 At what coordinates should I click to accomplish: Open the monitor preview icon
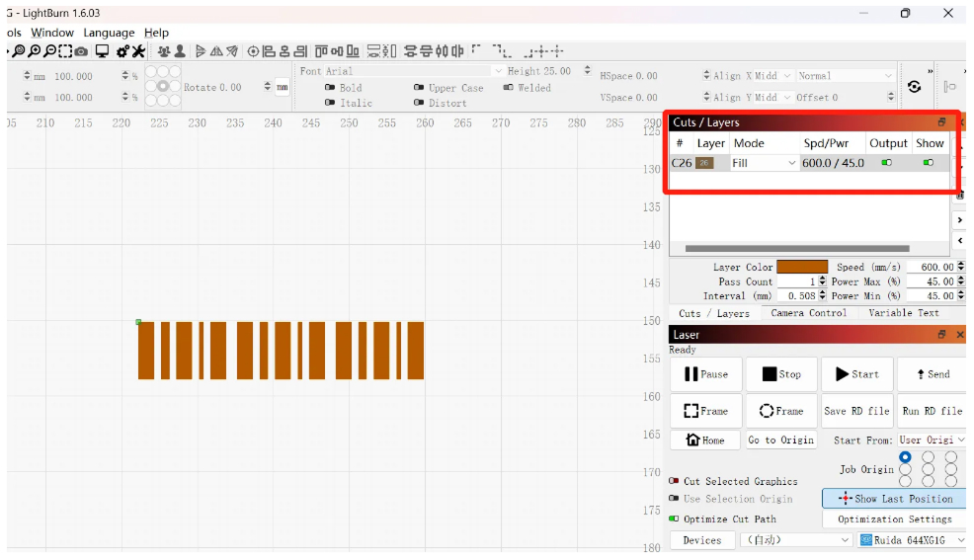point(102,51)
